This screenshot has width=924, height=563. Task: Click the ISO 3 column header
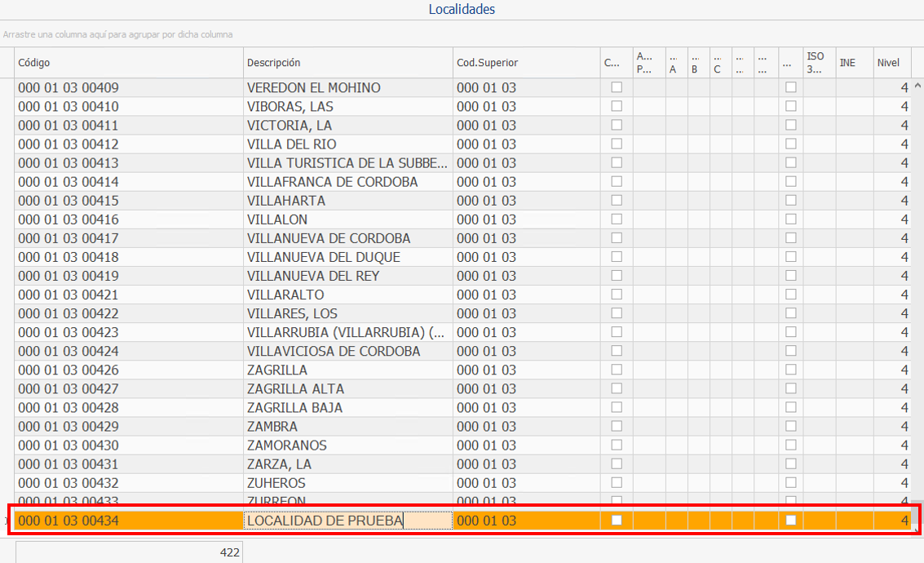(818, 63)
